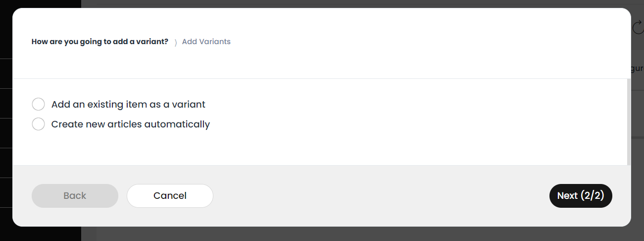Proceed with the Next (2/2) button
This screenshot has height=241, width=644.
click(x=581, y=196)
